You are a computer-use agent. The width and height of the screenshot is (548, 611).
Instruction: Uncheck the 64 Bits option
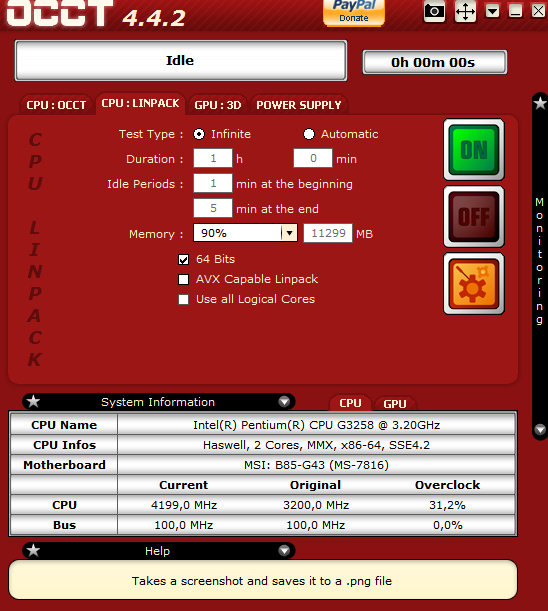pyautogui.click(x=183, y=260)
